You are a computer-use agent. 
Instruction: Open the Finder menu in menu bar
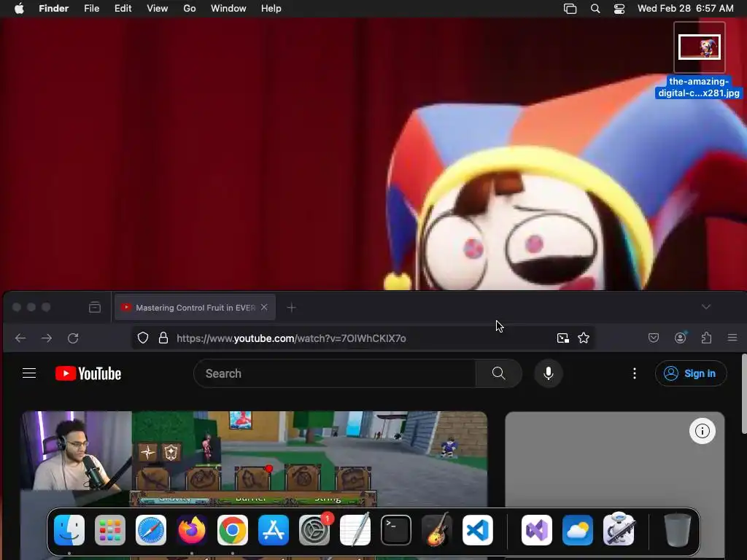coord(54,9)
